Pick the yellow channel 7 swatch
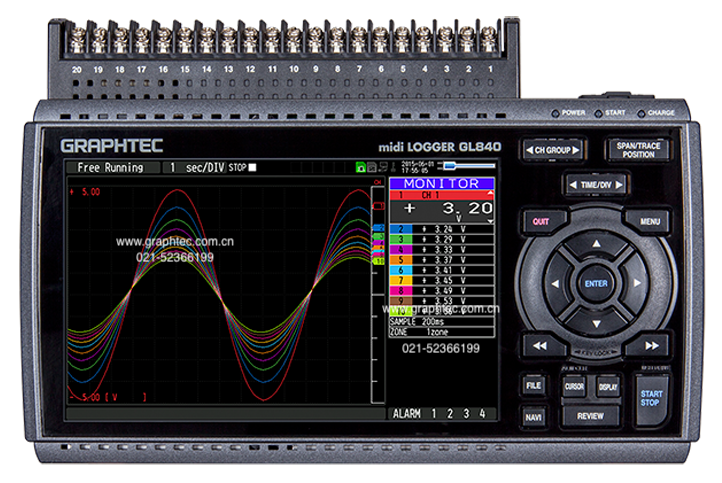Image resolution: width=722 pixels, height=483 pixels. 401,280
